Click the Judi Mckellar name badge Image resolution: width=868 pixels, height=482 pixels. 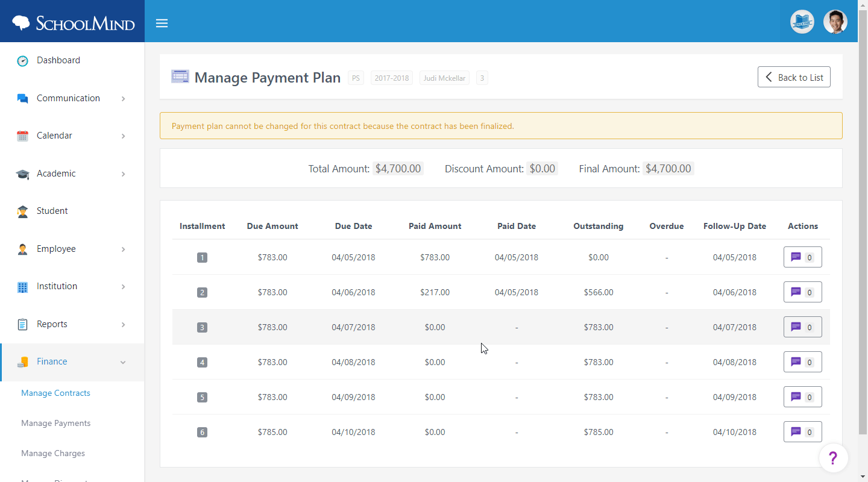point(445,78)
